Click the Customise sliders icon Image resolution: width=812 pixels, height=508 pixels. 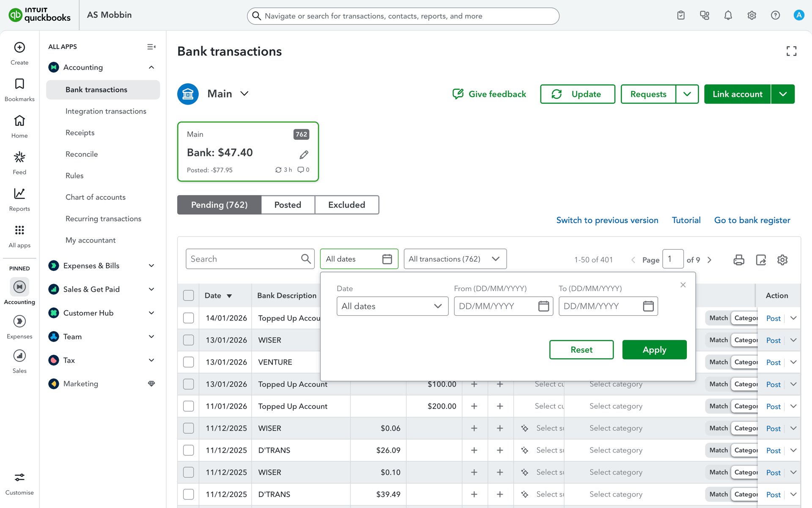(19, 478)
